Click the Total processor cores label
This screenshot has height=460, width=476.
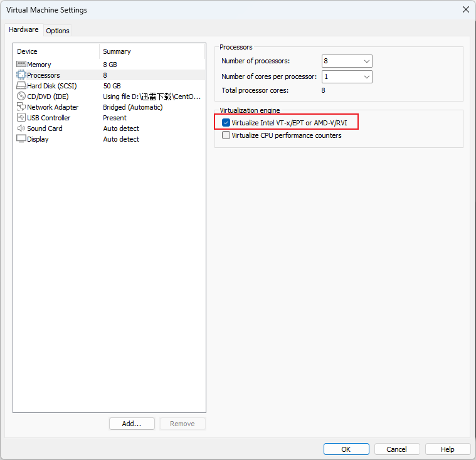[x=255, y=90]
